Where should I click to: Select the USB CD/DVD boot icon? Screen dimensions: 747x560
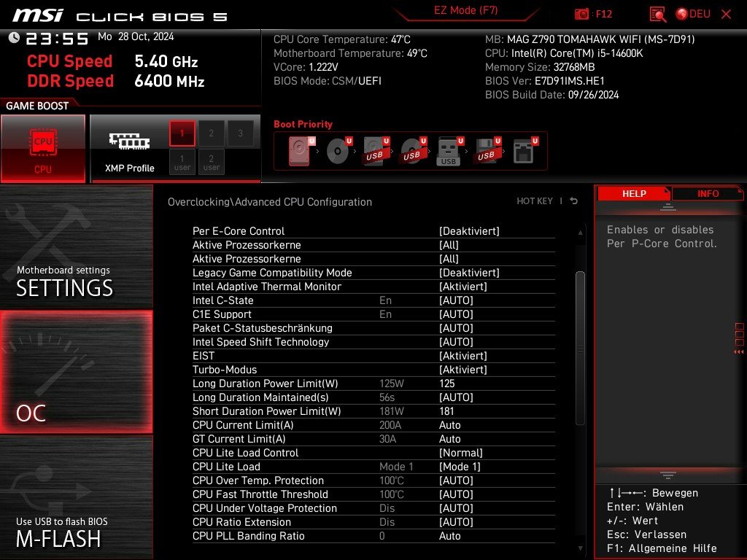pyautogui.click(x=413, y=151)
